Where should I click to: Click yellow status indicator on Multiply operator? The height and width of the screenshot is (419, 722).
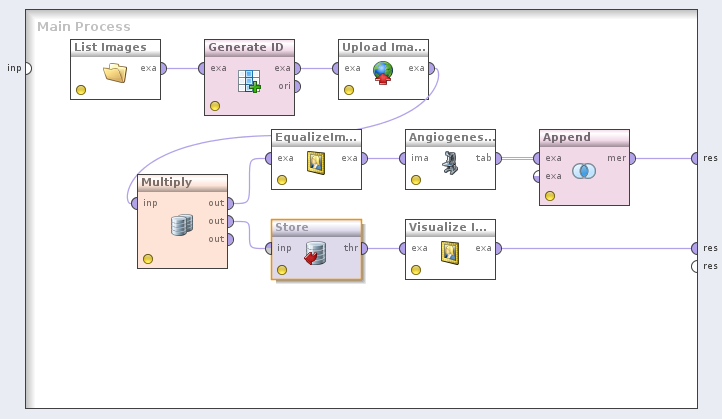pos(148,259)
